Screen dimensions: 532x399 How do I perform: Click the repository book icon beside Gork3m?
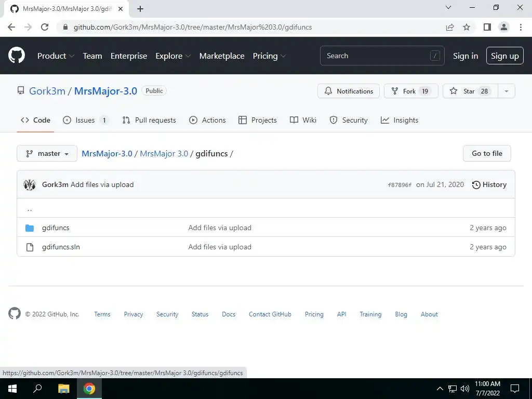[21, 90]
